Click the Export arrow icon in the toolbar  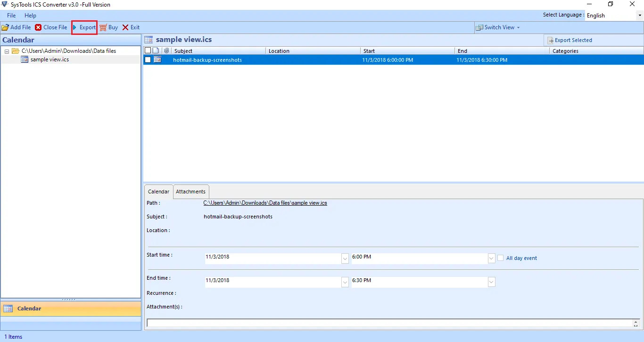click(x=75, y=27)
